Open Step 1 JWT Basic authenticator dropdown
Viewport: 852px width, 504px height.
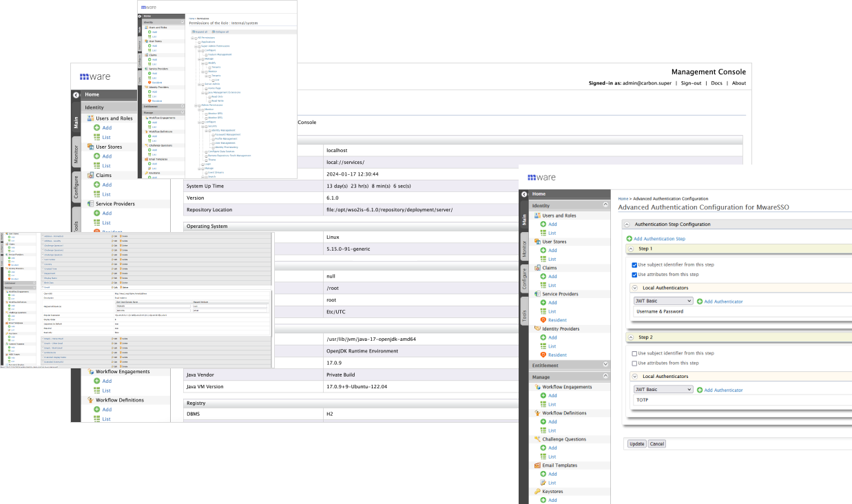coord(663,301)
